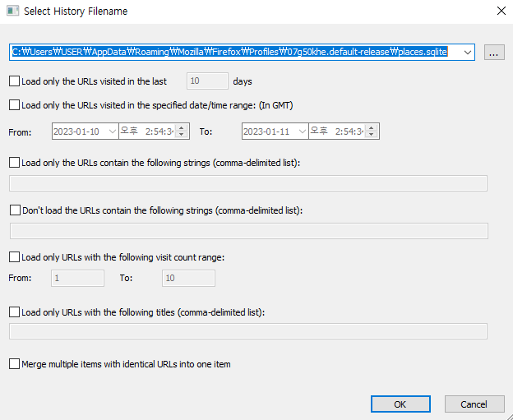Click the app icon in the title bar
The height and width of the screenshot is (420, 513).
click(13, 11)
